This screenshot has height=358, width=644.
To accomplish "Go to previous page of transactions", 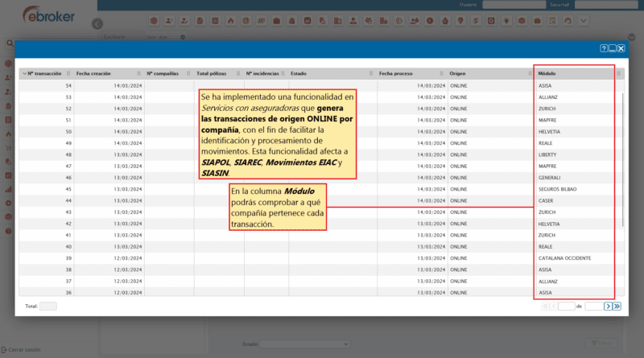I will (x=554, y=307).
